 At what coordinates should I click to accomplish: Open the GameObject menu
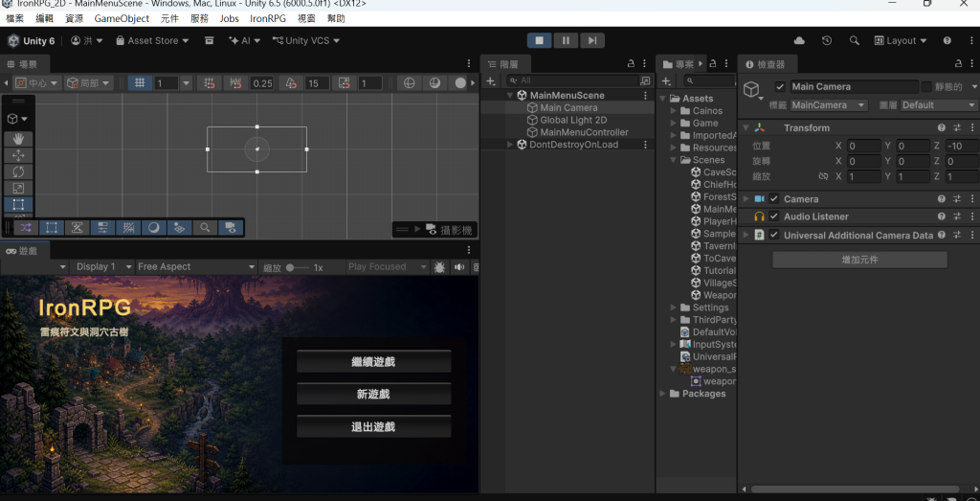[122, 19]
